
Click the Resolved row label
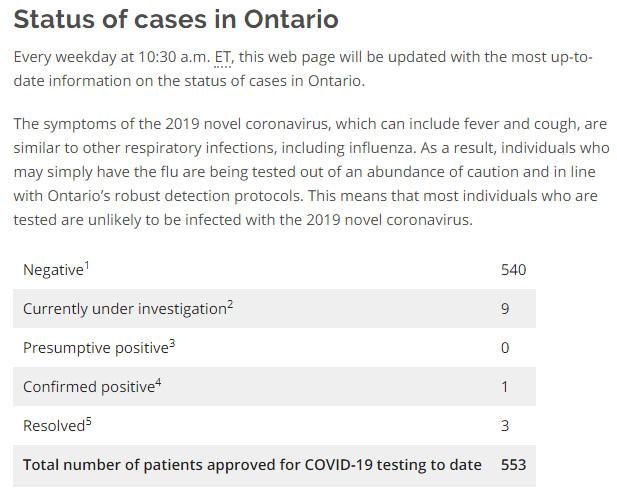53,426
